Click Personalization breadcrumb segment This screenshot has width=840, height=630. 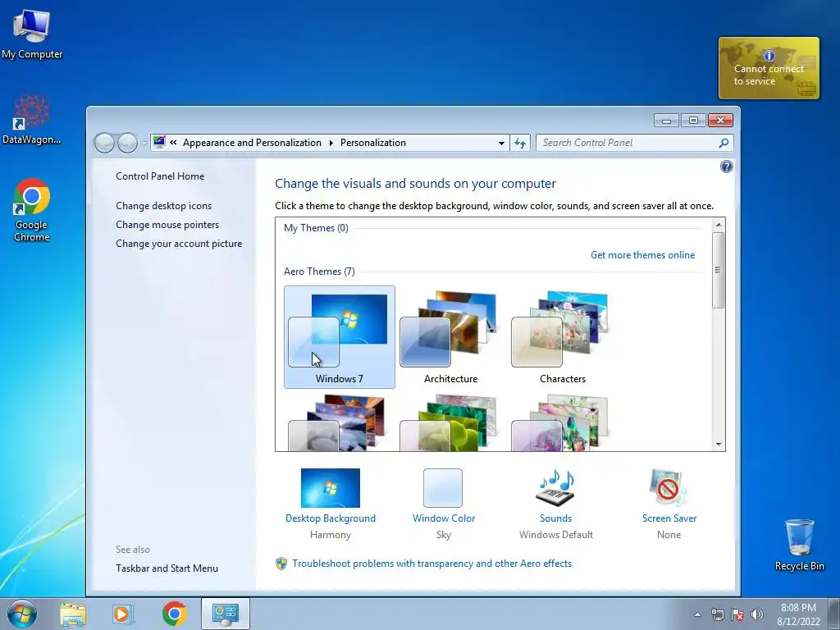[x=373, y=143]
